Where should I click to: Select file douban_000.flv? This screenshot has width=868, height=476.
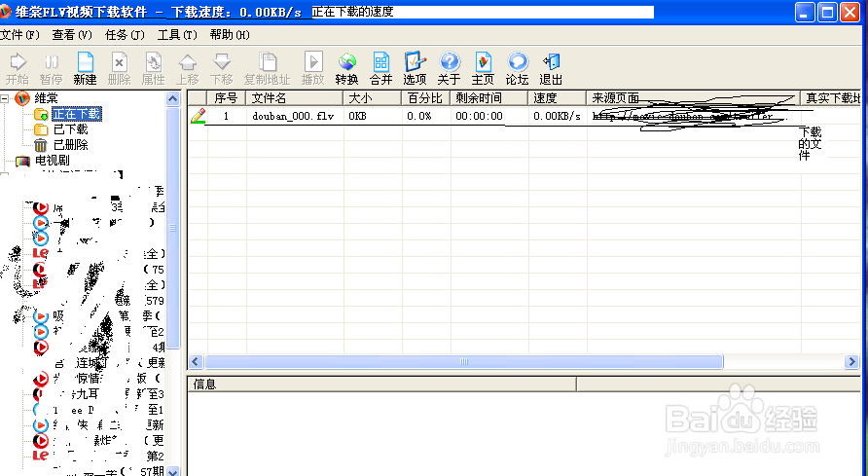pos(293,116)
